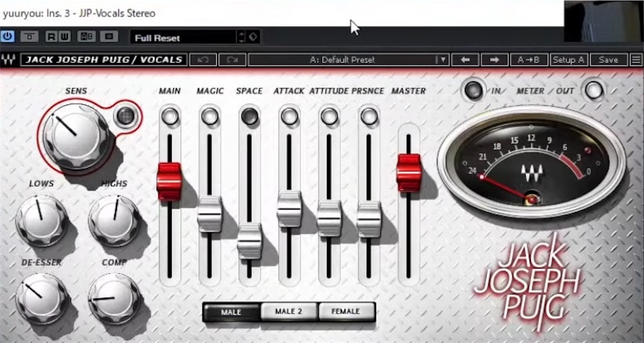Click the PRSNCE fader handle
644x343 pixels.
369,220
